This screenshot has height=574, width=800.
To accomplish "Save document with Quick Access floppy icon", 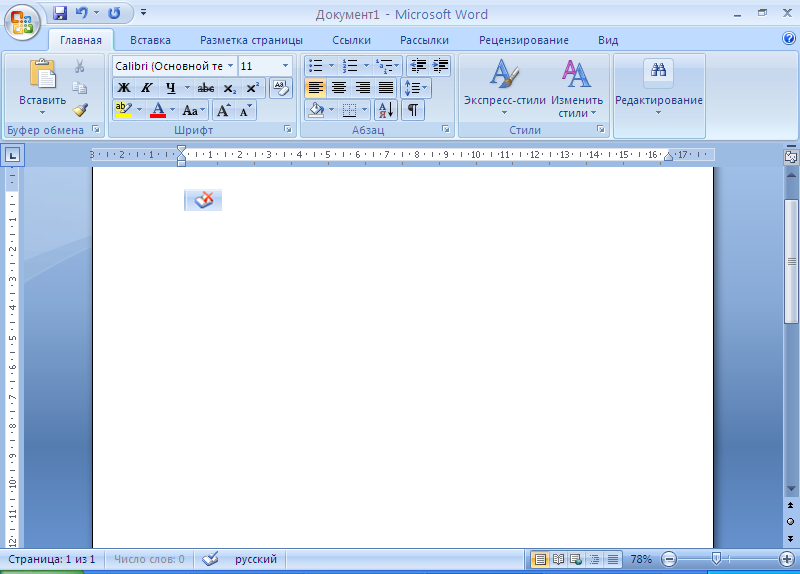I will [60, 13].
